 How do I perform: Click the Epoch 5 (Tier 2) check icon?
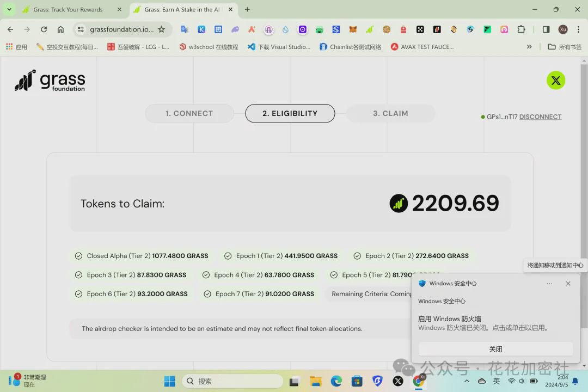pos(334,275)
